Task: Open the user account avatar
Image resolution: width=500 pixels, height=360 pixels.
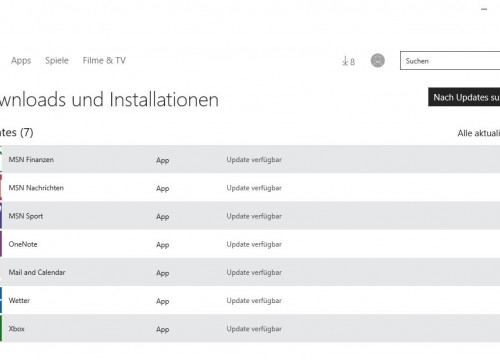Action: [x=378, y=61]
